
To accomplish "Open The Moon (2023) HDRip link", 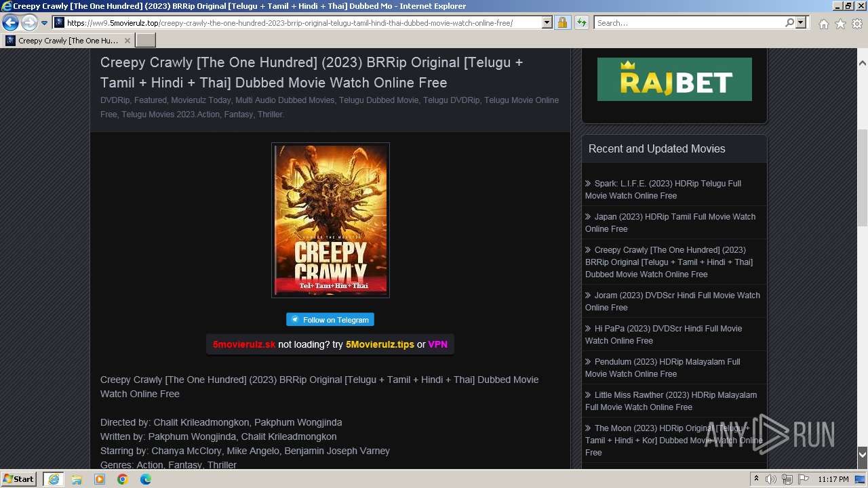I will click(673, 441).
